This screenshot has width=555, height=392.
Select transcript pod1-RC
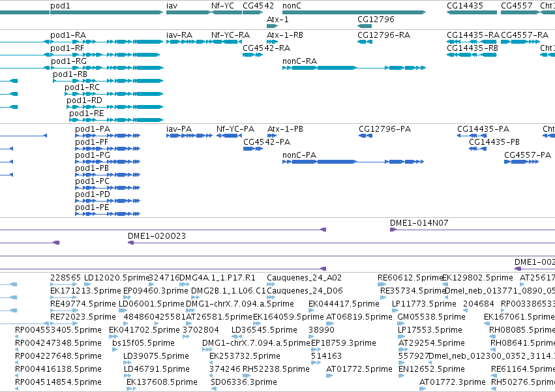(82, 87)
